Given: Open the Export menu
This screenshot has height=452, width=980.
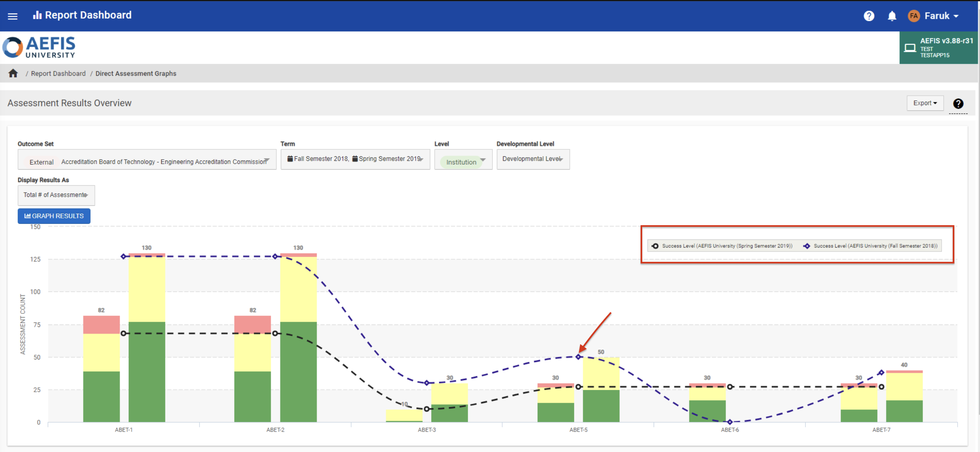Looking at the screenshot, I should coord(925,103).
